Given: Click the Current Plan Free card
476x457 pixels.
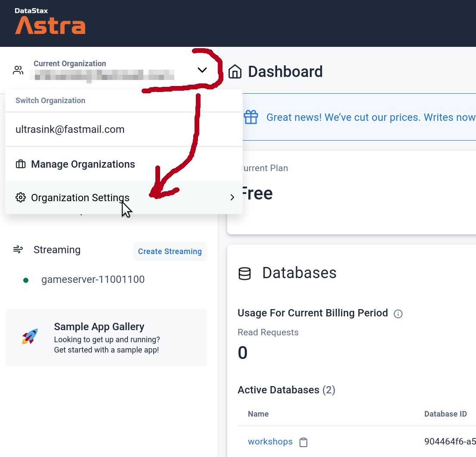Looking at the screenshot, I should [352, 192].
